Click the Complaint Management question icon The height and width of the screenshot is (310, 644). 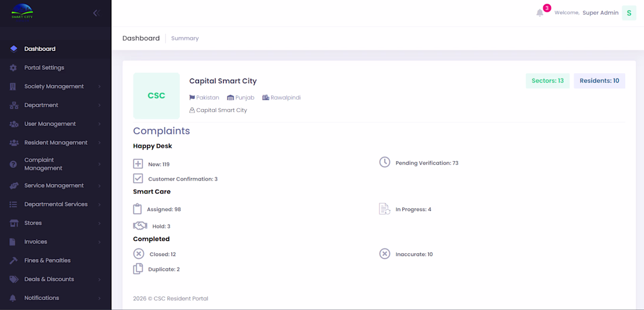pos(13,164)
